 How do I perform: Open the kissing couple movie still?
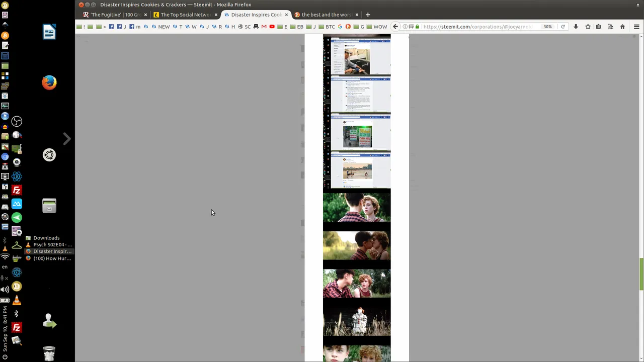coord(357,245)
